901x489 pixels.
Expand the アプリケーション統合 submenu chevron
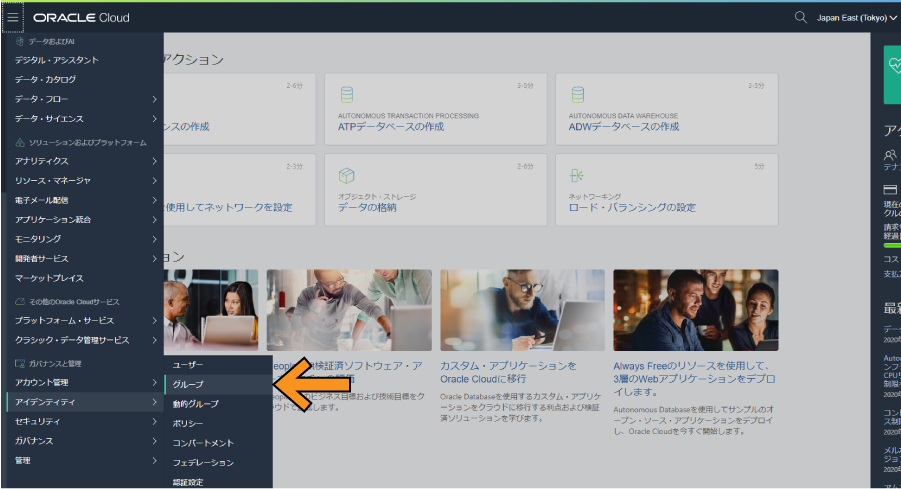[154, 220]
